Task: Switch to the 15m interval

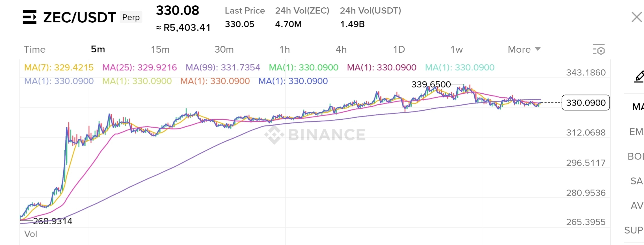Action: click(x=160, y=50)
